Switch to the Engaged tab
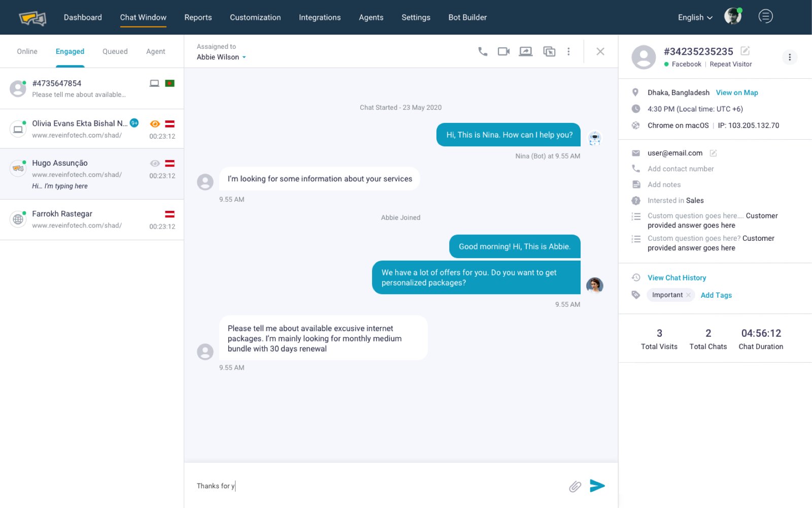 [x=70, y=51]
